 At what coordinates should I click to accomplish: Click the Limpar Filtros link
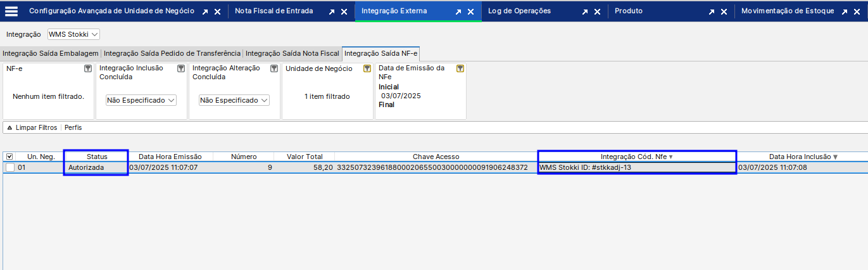coord(36,128)
